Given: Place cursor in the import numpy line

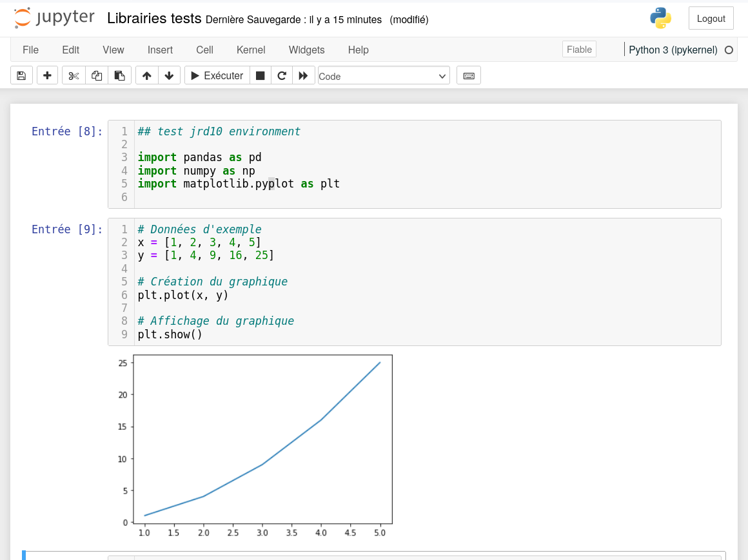Looking at the screenshot, I should click(196, 171).
